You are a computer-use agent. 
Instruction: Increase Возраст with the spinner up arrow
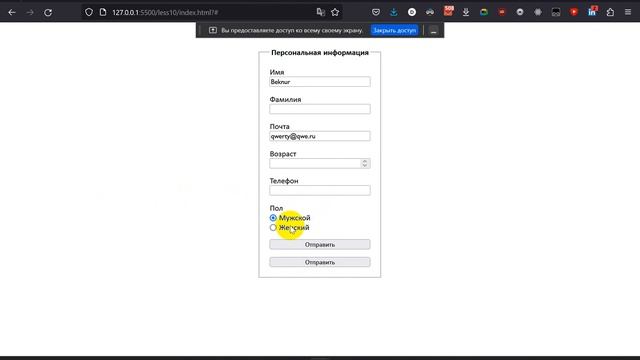(x=364, y=161)
